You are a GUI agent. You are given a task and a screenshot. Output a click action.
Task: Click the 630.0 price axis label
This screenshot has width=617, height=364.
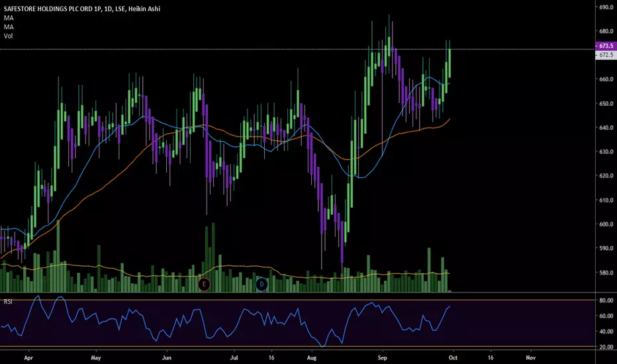coord(606,152)
